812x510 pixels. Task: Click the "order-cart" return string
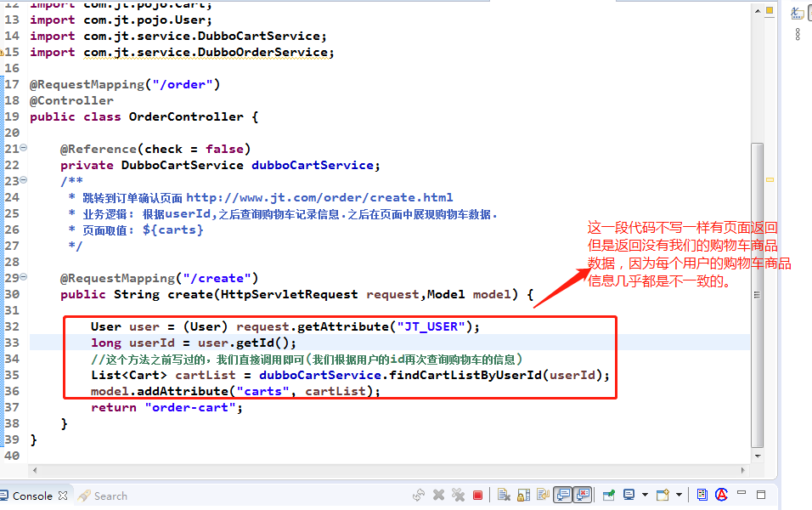pyautogui.click(x=190, y=407)
